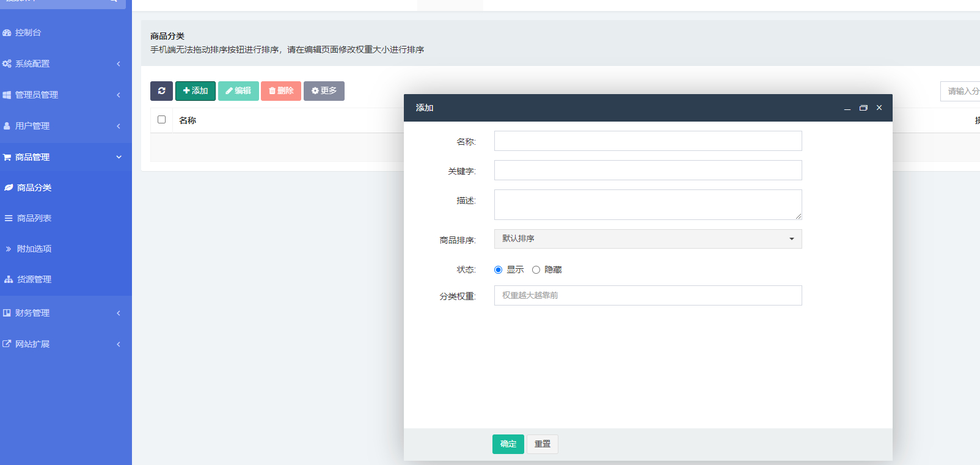Click the 分类权重 weight input field

point(648,296)
